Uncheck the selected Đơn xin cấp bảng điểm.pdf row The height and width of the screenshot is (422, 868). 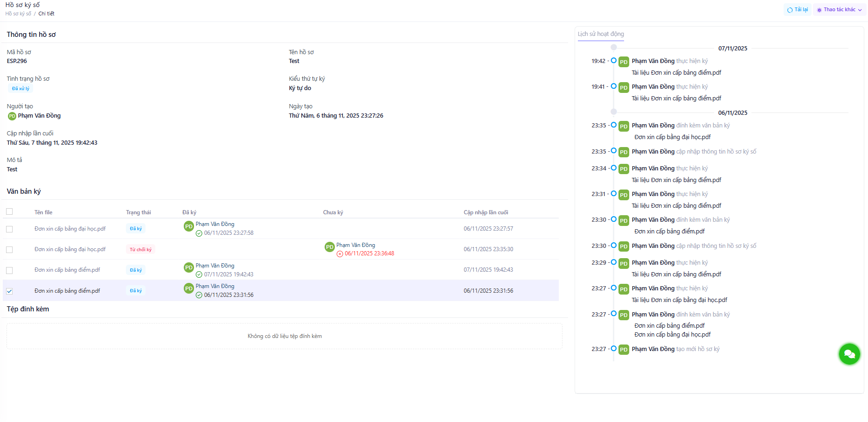(x=9, y=291)
